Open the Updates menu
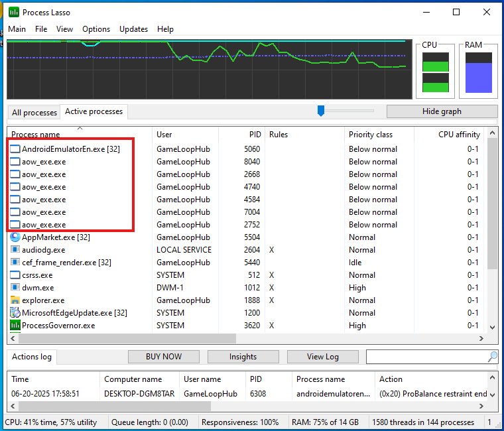The width and height of the screenshot is (504, 431). [133, 29]
